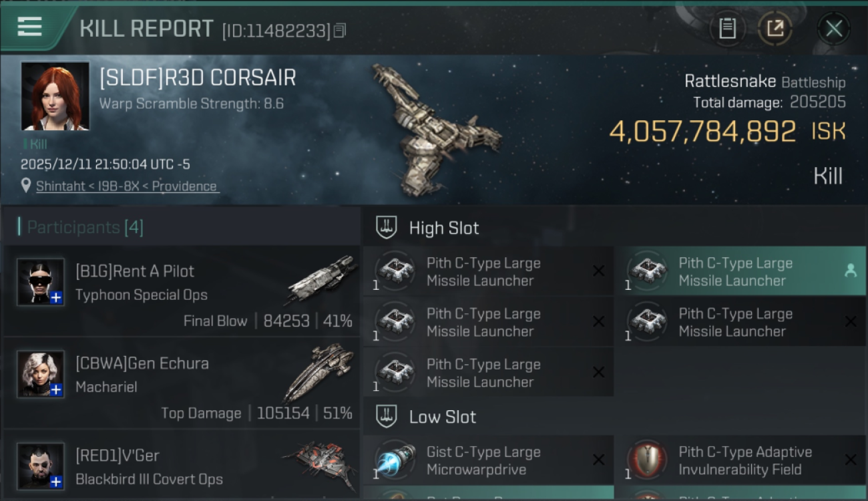
Task: Copy the kill report ID
Action: [x=340, y=31]
